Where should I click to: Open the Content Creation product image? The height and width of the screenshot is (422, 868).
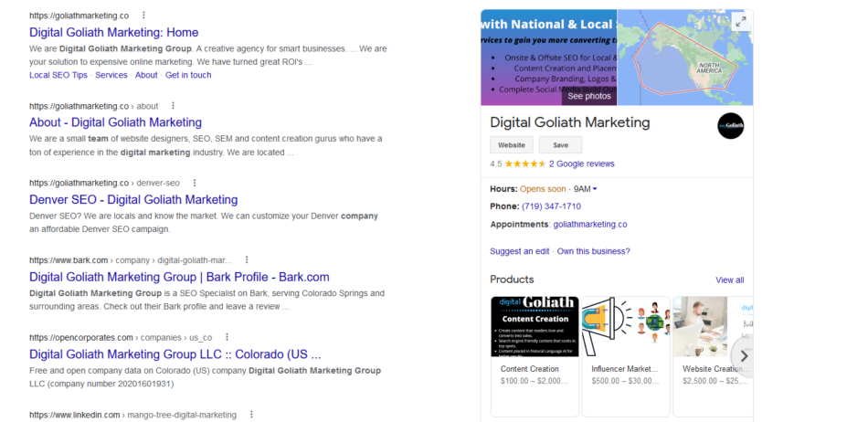(535, 326)
